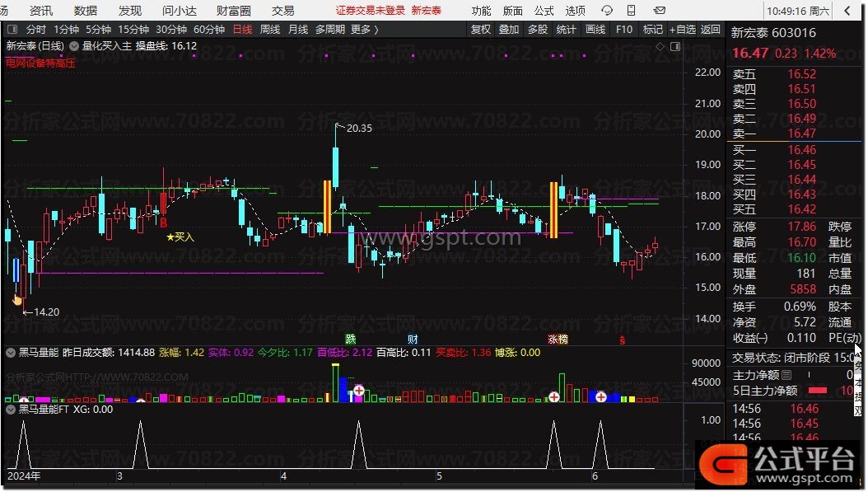Click the 统计 statistics button
This screenshot has width=868, height=492.
pyautogui.click(x=566, y=30)
